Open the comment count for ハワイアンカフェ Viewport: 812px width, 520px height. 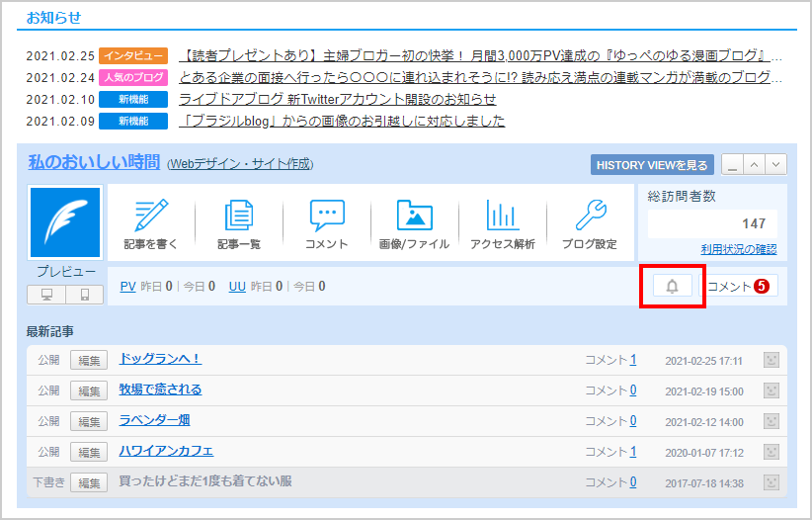[633, 452]
